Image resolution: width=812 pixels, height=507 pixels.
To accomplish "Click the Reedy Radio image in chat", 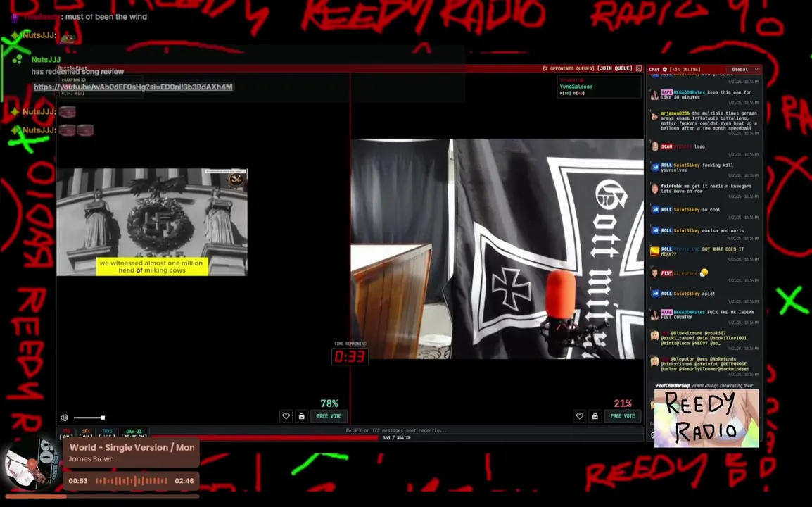I will tap(706, 418).
